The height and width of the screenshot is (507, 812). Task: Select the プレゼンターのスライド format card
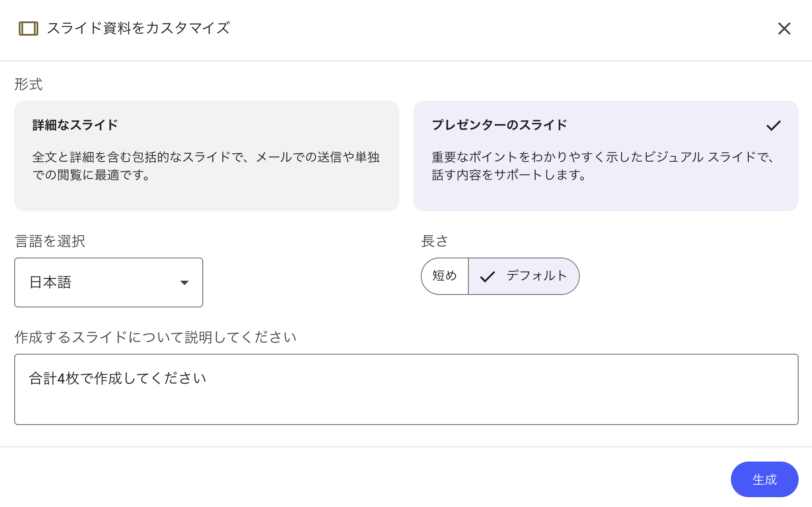[605, 155]
